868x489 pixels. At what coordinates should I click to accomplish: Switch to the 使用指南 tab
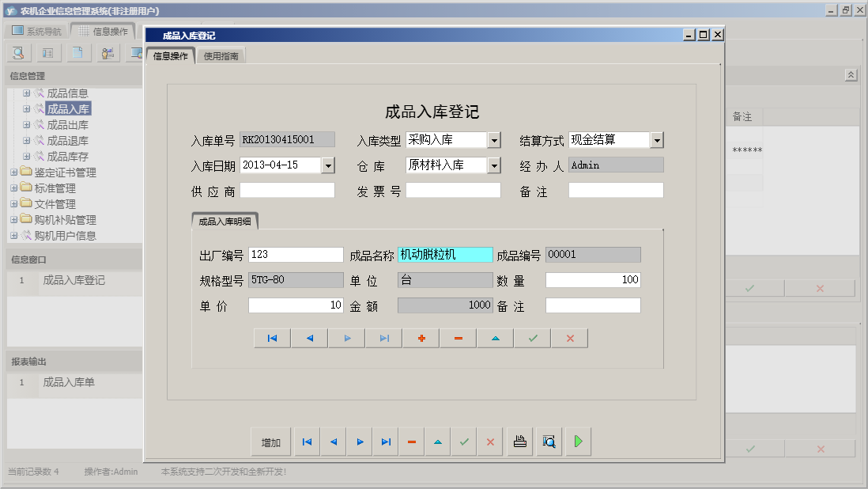(221, 56)
